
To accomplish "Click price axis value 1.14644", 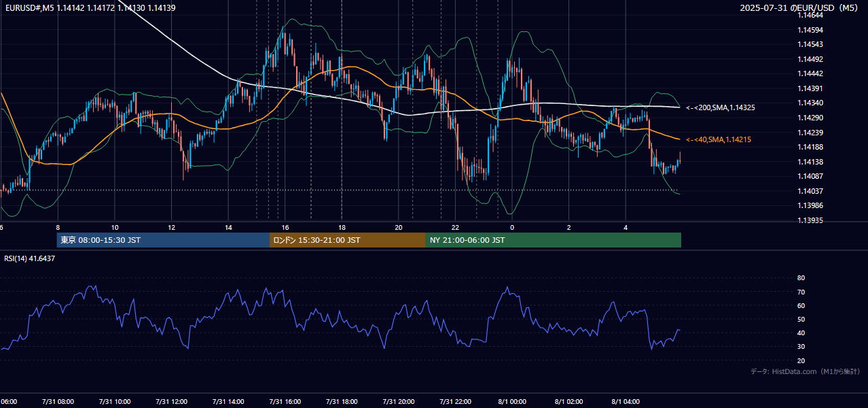I will (x=810, y=15).
